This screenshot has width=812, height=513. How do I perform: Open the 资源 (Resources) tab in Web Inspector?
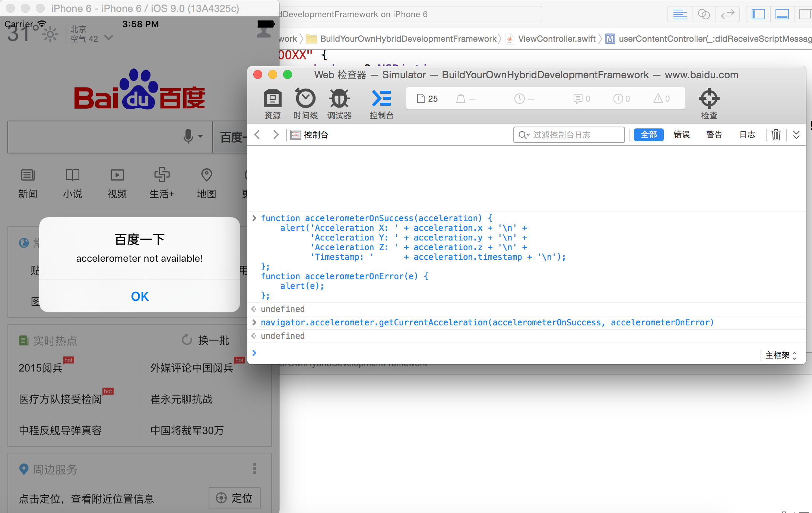[273, 104]
